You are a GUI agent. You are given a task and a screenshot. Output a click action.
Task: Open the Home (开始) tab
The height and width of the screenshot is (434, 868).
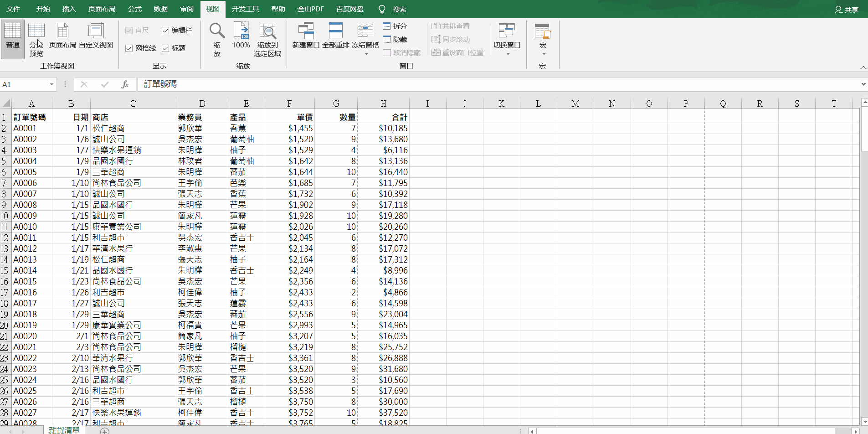click(x=43, y=9)
